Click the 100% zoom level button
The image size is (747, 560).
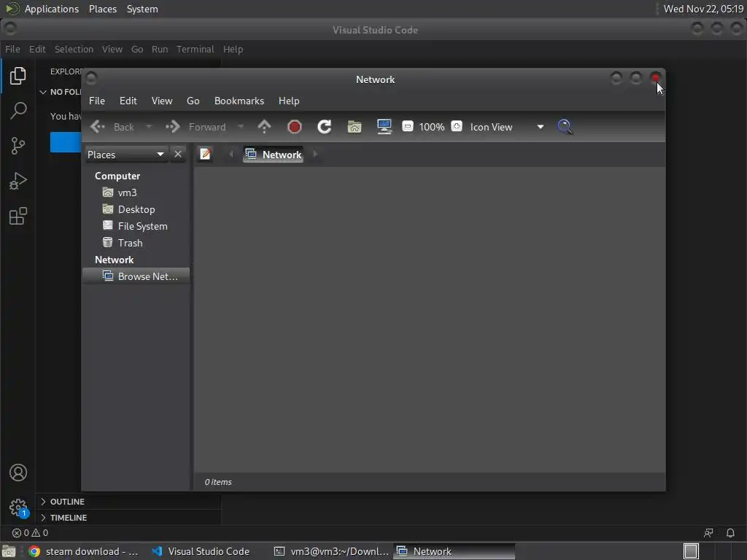[x=432, y=127]
